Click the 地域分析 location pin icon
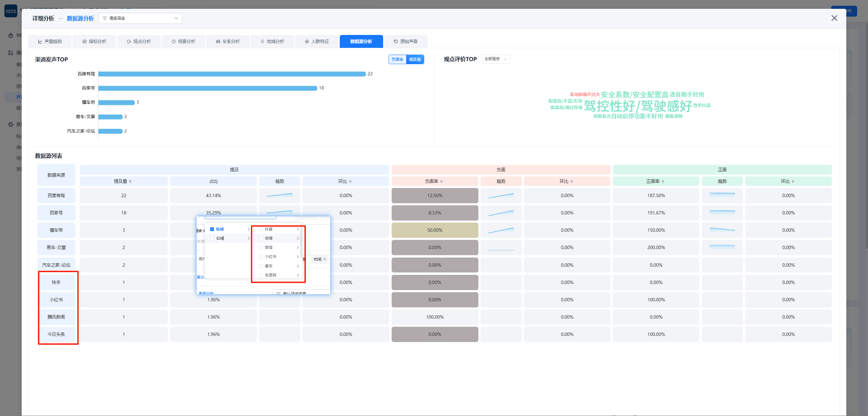 262,42
